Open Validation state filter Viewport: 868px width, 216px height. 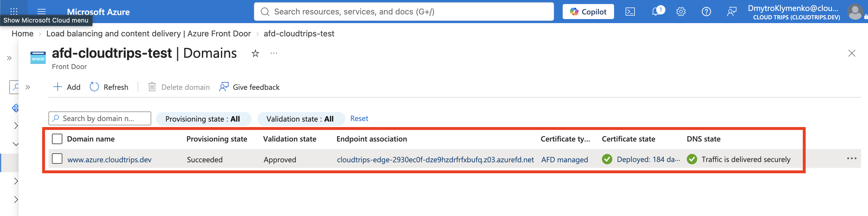301,119
